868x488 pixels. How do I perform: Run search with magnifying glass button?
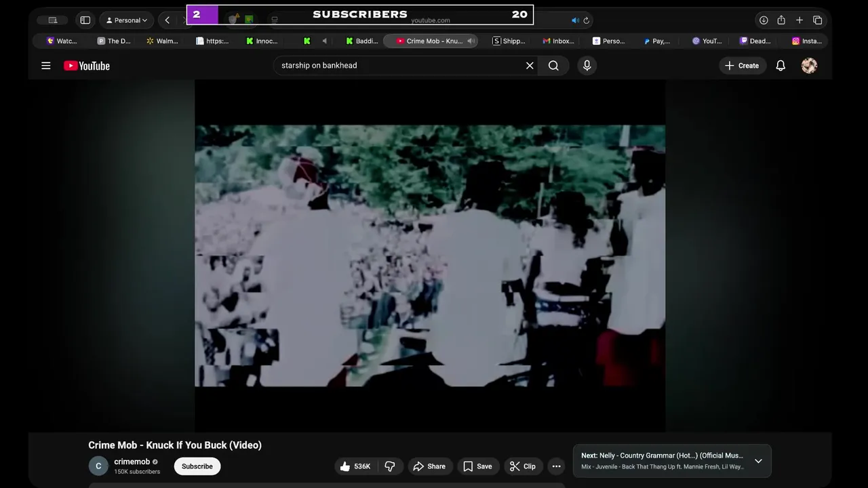pyautogui.click(x=553, y=66)
